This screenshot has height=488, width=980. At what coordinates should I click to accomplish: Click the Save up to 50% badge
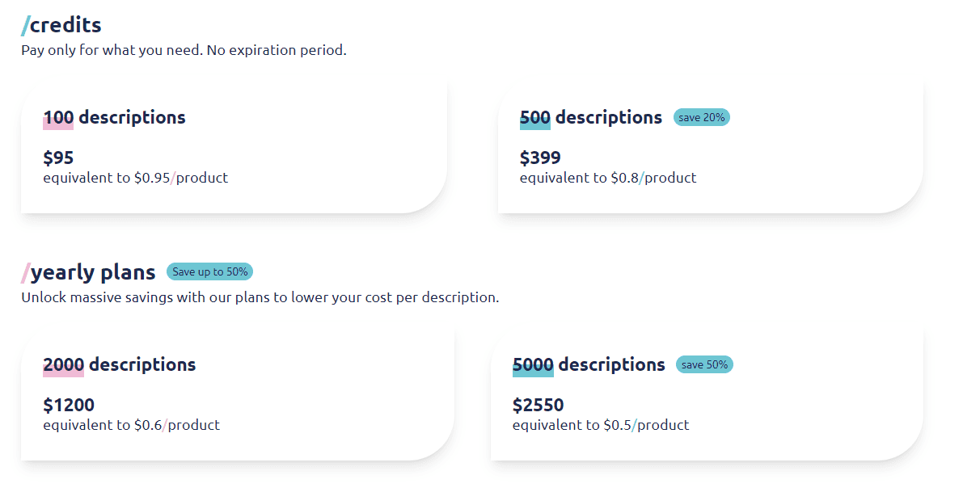click(209, 271)
